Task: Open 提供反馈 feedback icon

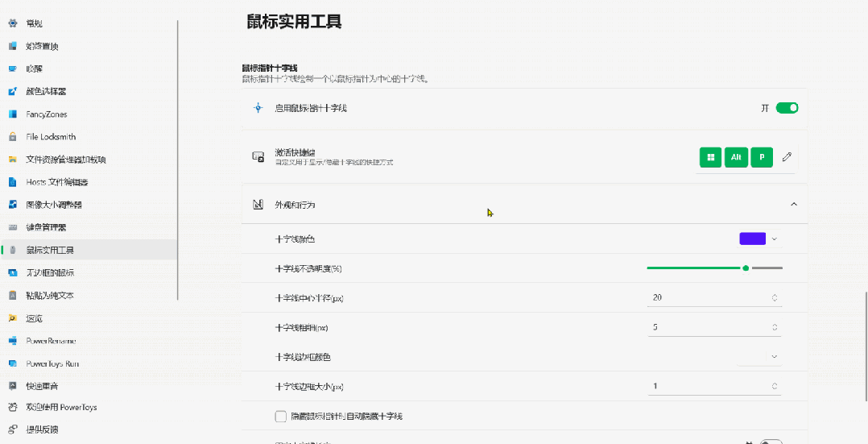Action: point(13,429)
